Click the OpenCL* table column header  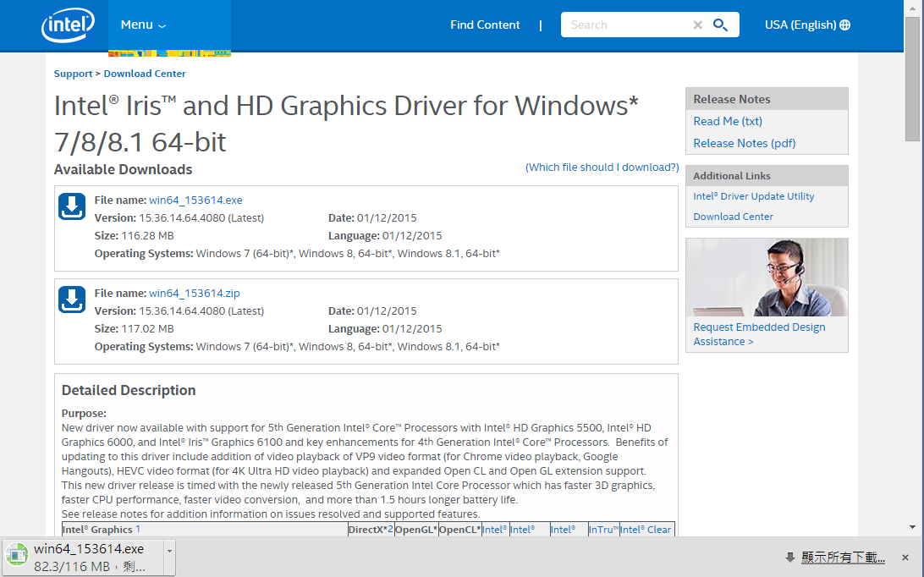(x=459, y=530)
